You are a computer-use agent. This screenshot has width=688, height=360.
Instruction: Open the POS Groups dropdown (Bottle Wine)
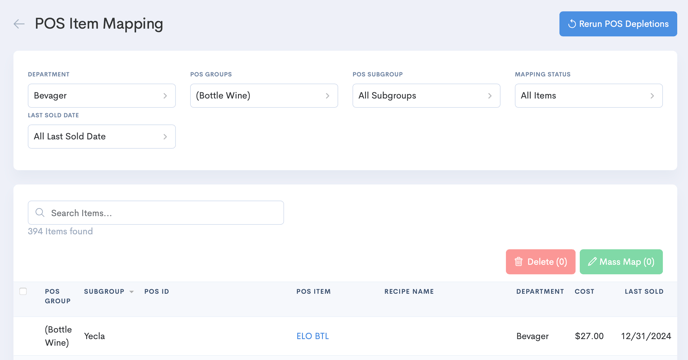coord(264,96)
